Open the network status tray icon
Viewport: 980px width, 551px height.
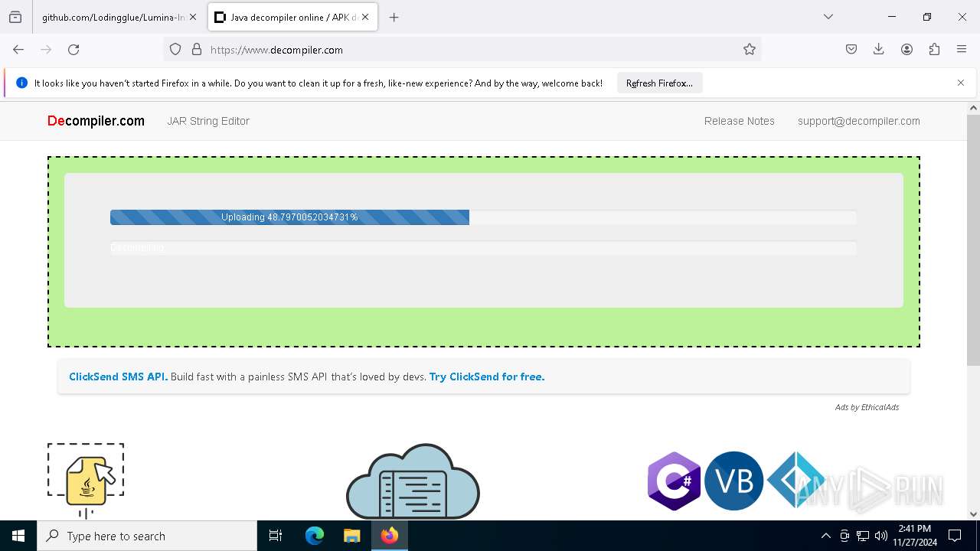[863, 536]
